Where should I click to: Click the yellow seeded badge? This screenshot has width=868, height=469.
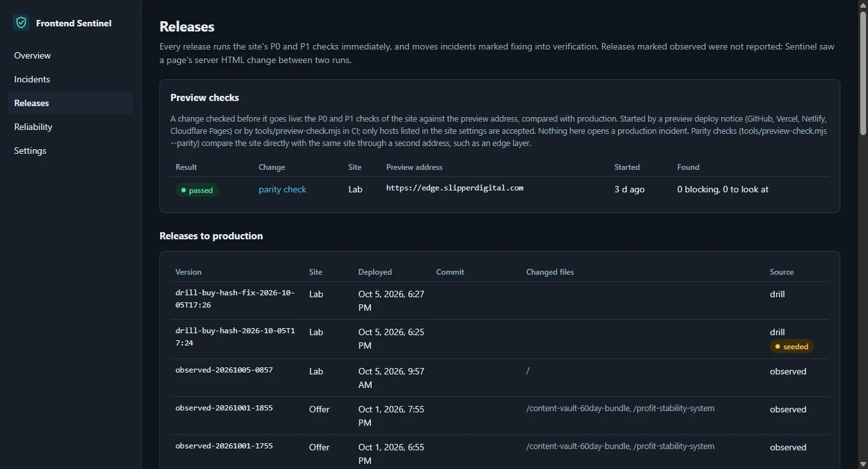pyautogui.click(x=791, y=347)
